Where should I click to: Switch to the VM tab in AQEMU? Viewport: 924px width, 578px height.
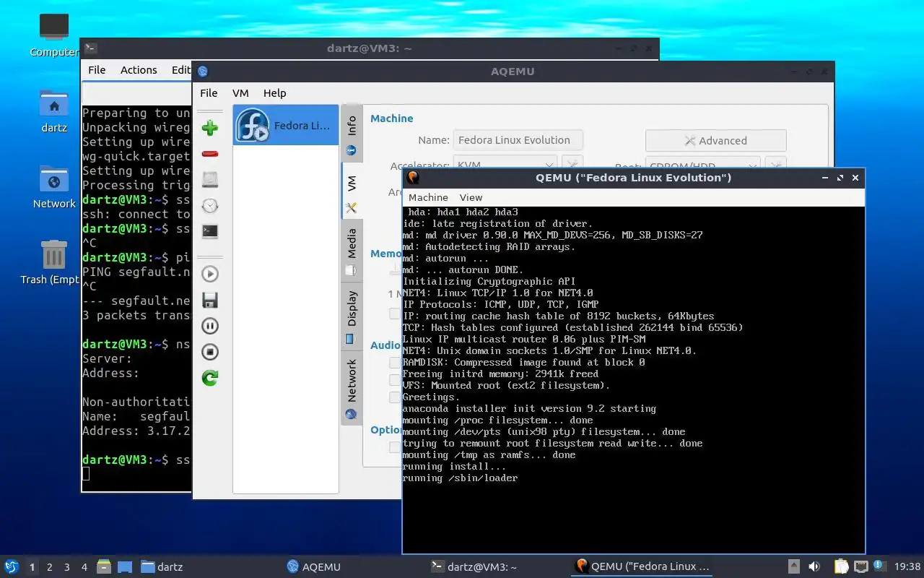(352, 191)
